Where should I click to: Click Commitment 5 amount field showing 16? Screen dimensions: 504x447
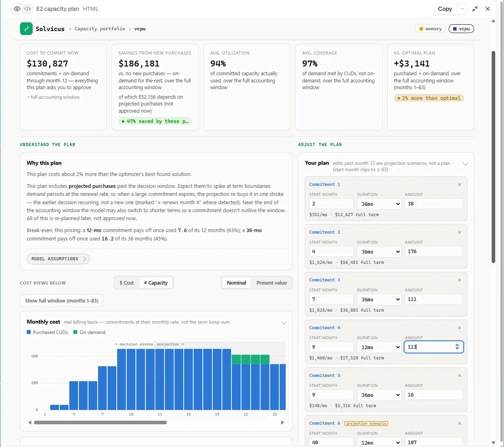pos(434,395)
